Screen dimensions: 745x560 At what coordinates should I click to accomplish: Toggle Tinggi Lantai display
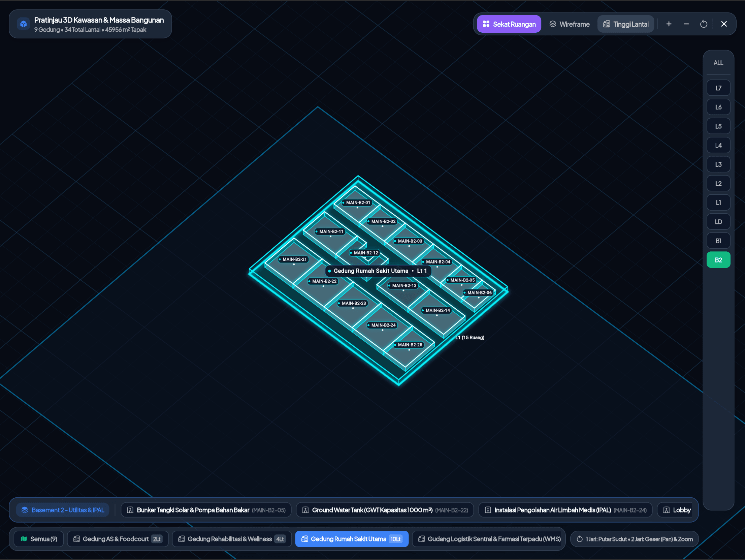click(x=626, y=24)
